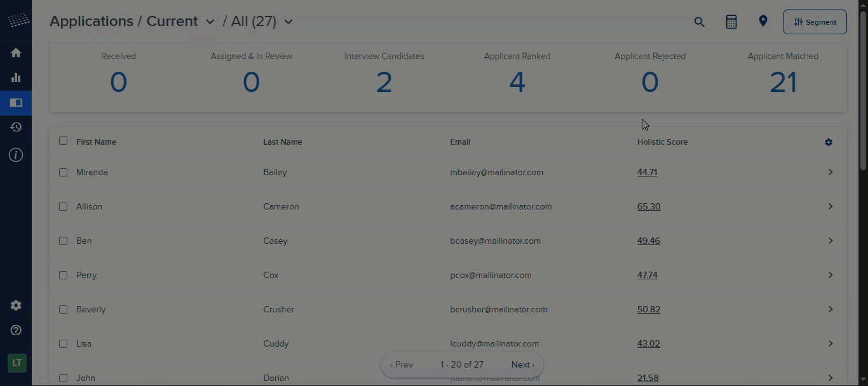Viewport: 868px width, 386px height.
Task: Select the Received status count
Action: point(118,83)
